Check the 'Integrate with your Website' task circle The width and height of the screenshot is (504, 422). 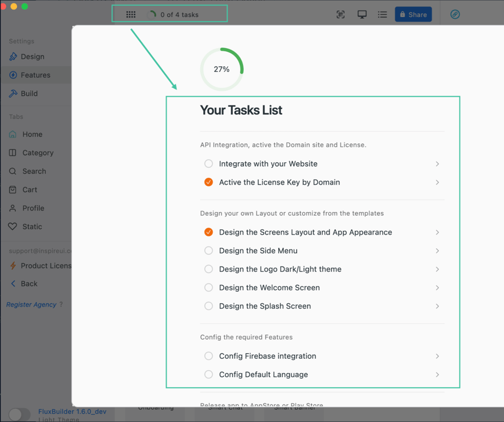tap(209, 164)
